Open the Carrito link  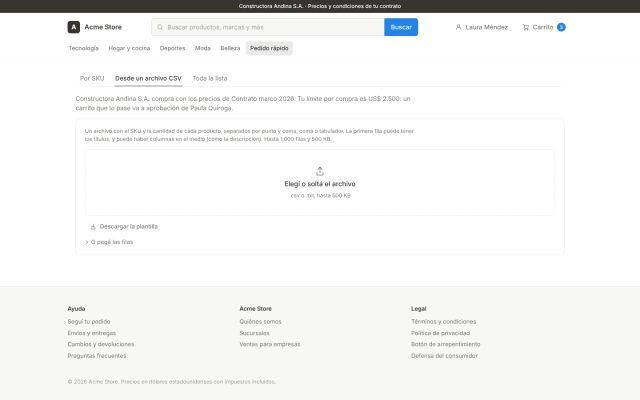[x=544, y=27]
